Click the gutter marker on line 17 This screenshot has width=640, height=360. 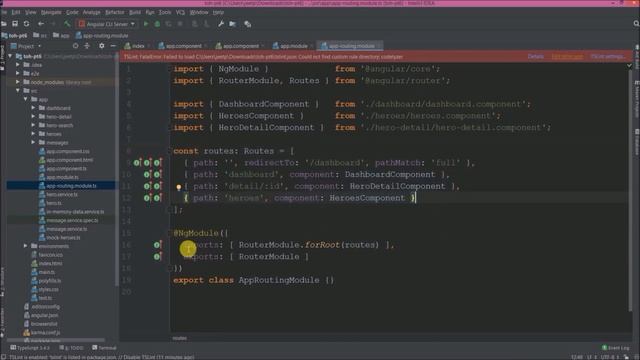coord(157,257)
